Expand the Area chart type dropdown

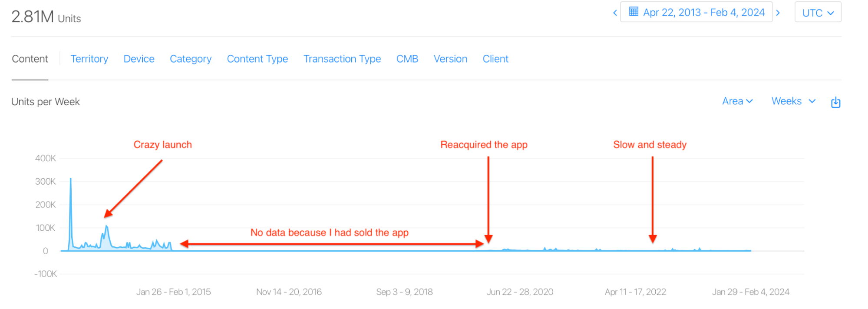737,101
